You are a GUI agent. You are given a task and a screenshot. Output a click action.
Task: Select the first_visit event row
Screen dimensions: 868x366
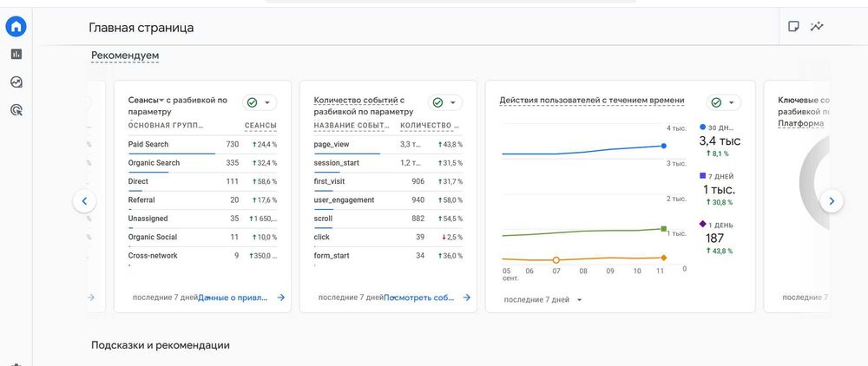coord(388,181)
